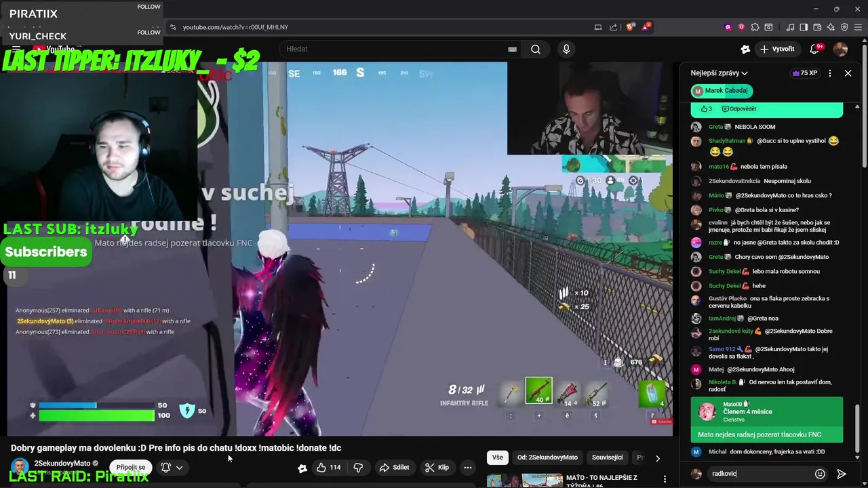
Task: Open the 75 XP points button
Action: coord(805,73)
